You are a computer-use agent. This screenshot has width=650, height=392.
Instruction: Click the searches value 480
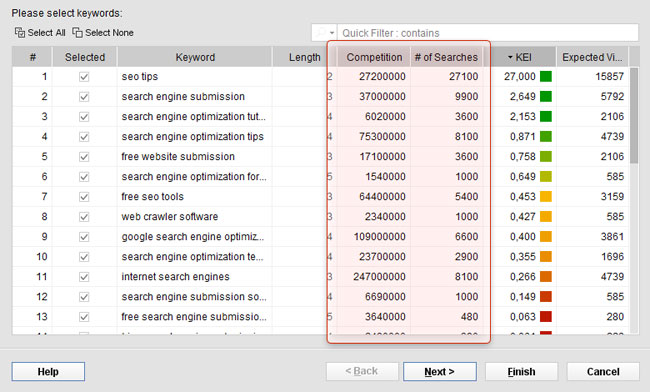(469, 317)
